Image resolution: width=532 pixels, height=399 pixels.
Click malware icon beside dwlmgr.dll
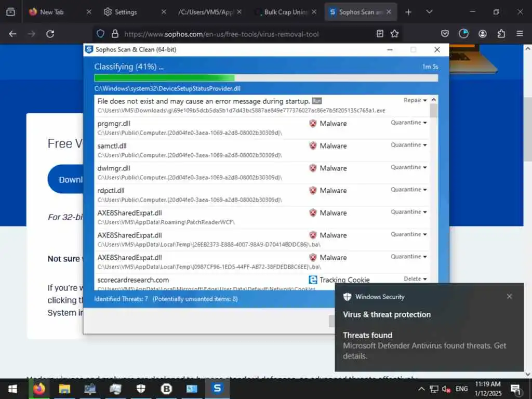pos(313,168)
